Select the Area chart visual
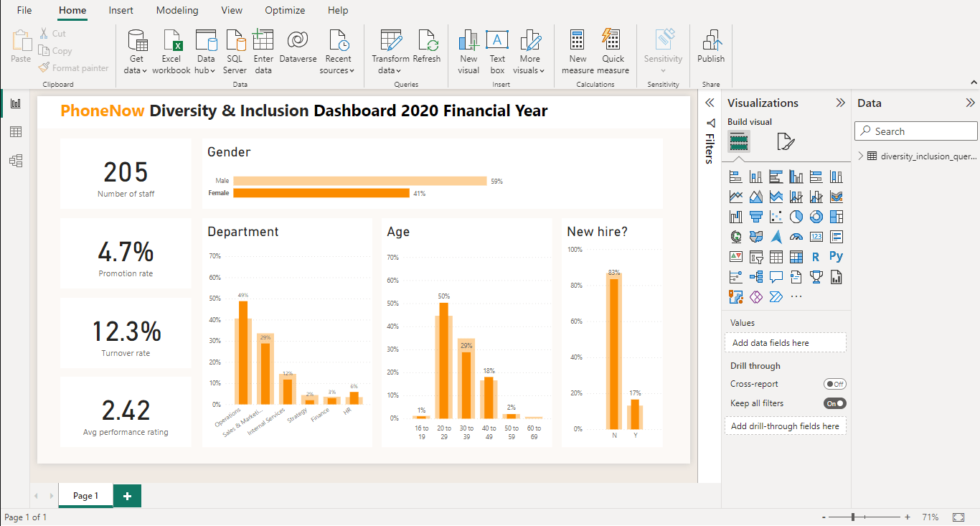The width and height of the screenshot is (980, 526). coord(755,197)
